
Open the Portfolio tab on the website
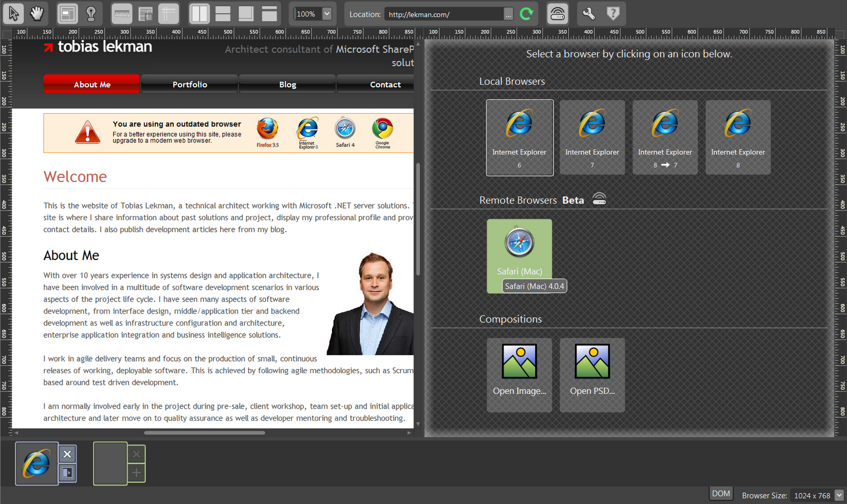coord(190,84)
